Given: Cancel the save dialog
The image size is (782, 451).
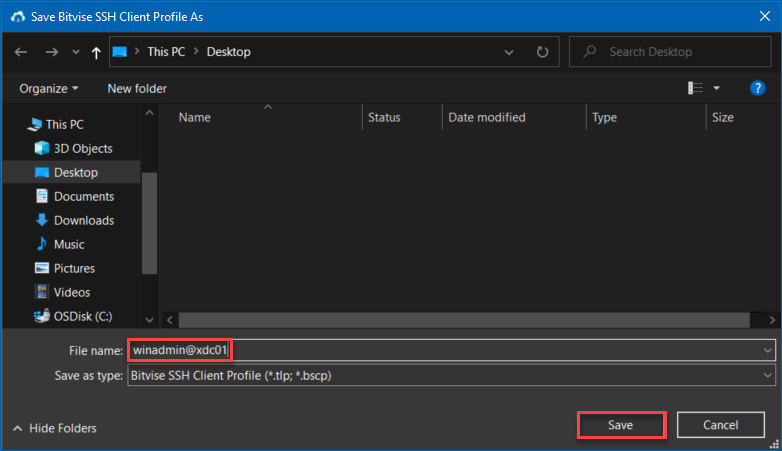Looking at the screenshot, I should 721,425.
